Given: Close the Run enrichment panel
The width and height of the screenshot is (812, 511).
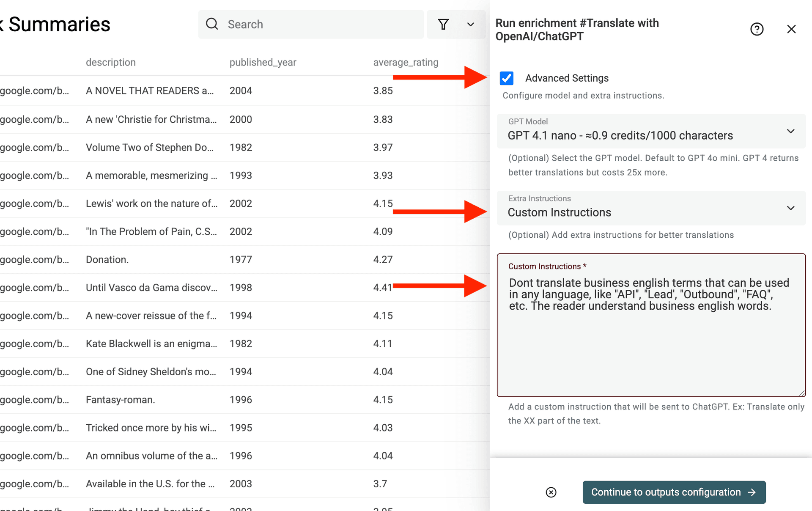Looking at the screenshot, I should coord(791,29).
